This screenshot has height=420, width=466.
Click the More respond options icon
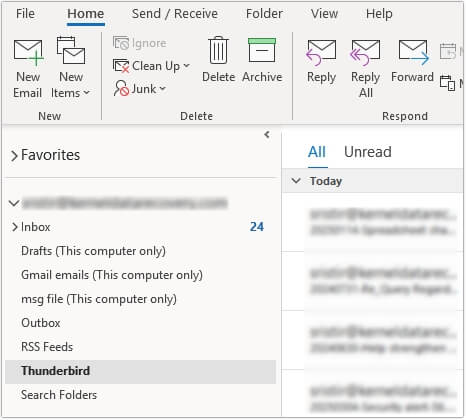(447, 83)
